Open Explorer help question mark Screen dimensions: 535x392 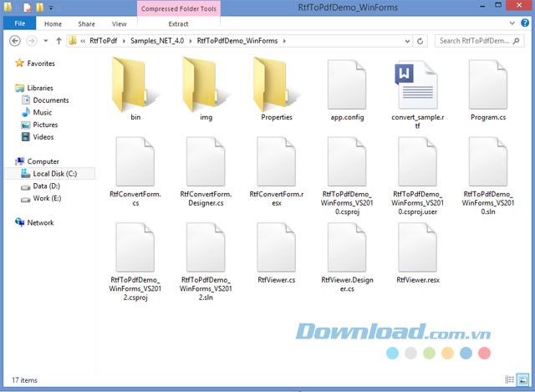(525, 23)
